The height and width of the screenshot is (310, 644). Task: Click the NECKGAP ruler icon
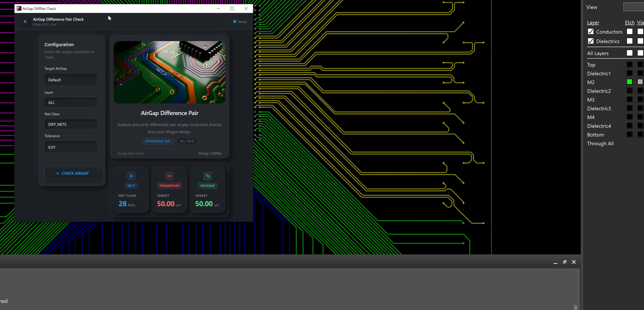[x=208, y=176]
